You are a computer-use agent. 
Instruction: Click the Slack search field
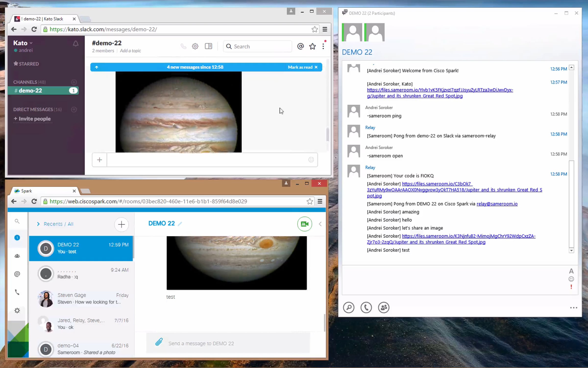pos(257,46)
